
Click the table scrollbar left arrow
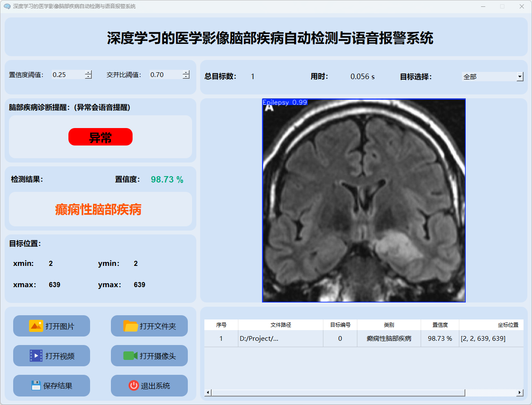click(x=208, y=392)
